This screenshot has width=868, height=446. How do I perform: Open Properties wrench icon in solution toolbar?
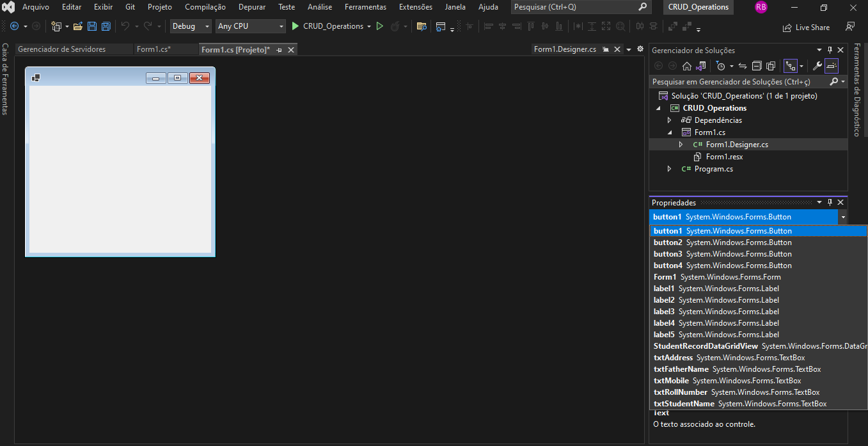817,66
